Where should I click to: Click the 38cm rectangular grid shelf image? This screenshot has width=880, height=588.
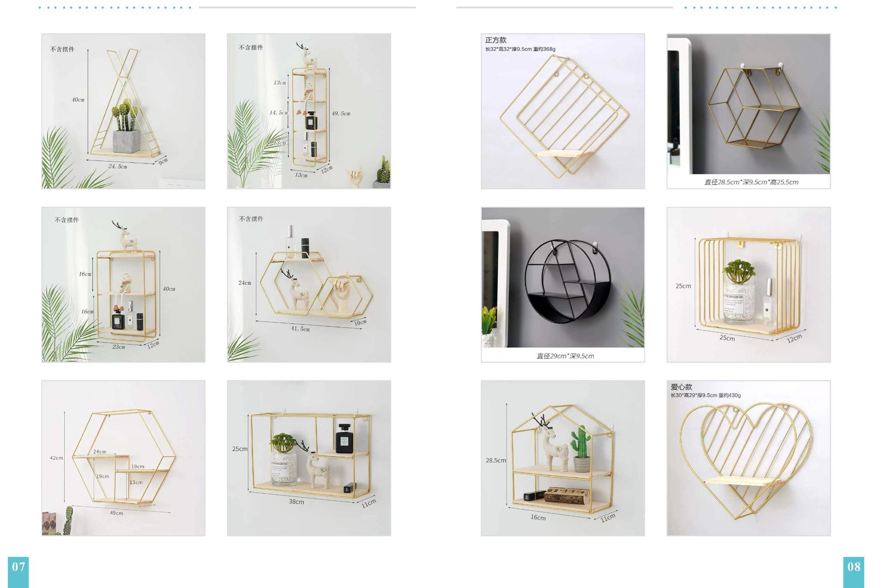click(309, 458)
